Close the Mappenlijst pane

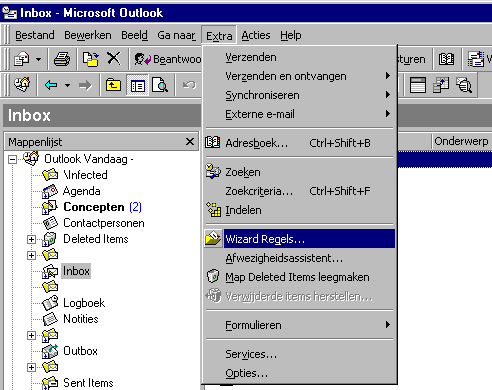pos(190,142)
